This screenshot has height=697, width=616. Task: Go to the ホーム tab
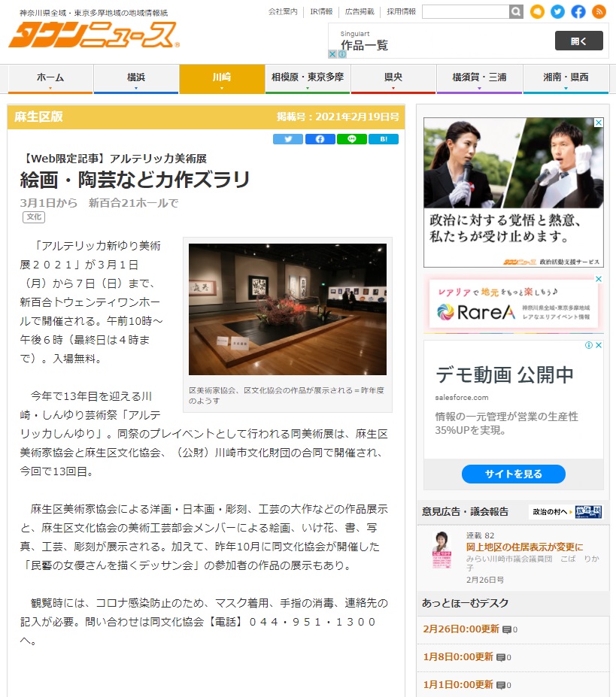click(50, 78)
